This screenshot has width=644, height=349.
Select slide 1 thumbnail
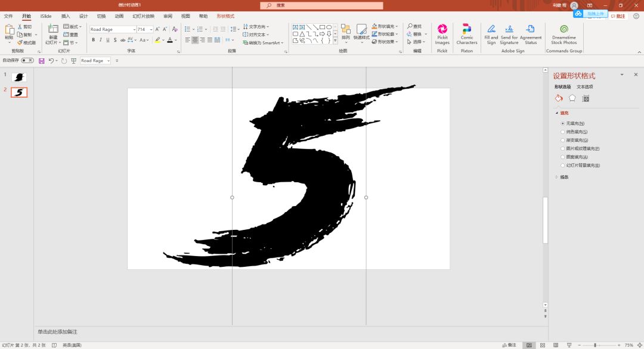point(19,77)
